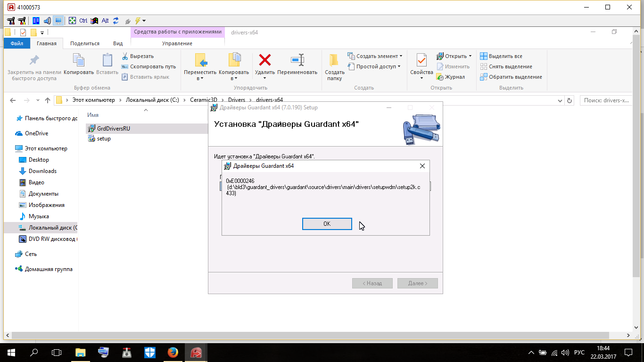This screenshot has height=362, width=644.
Task: Click the Ctrl key icon in remote toolbar
Action: point(83,21)
